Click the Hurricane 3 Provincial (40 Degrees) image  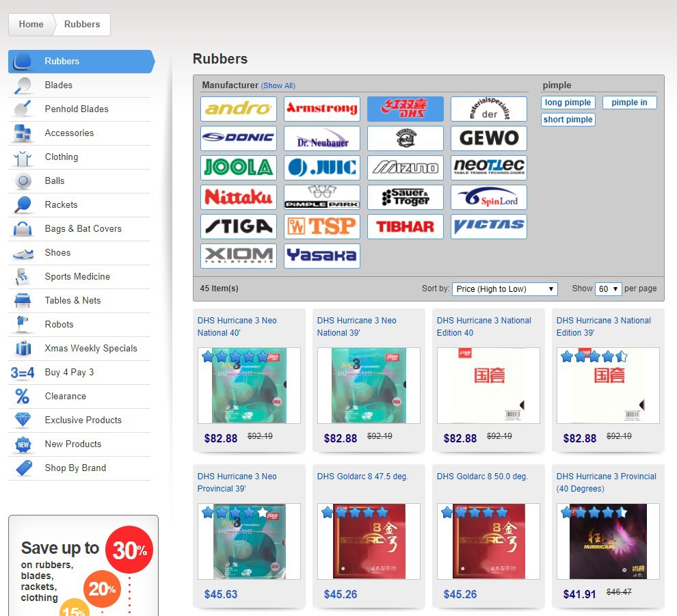coord(608,541)
